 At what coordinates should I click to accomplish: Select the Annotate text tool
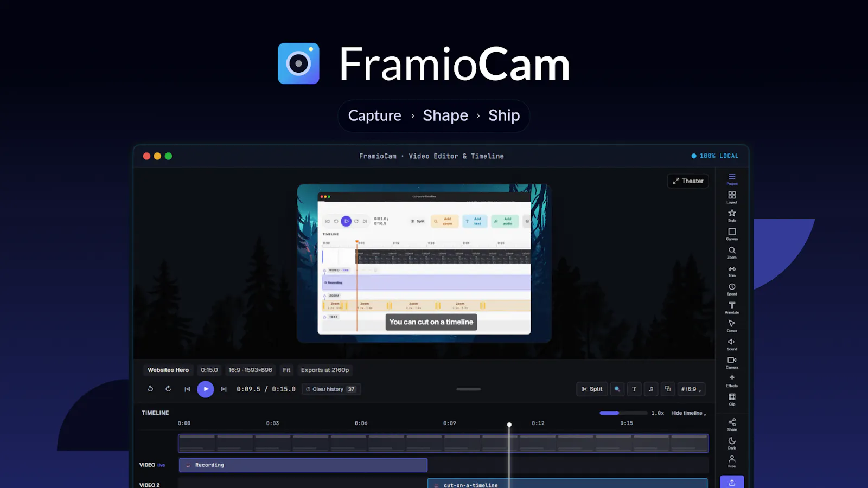coord(732,308)
